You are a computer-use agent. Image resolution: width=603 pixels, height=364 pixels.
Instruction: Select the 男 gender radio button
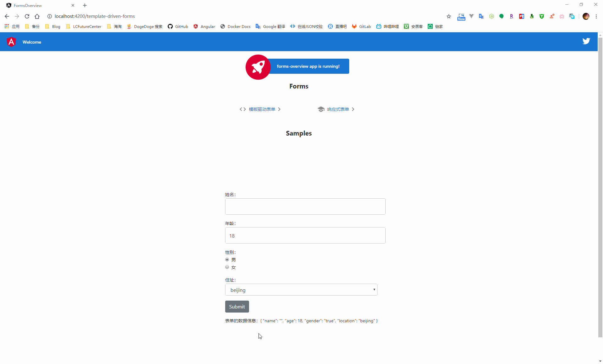[227, 260]
